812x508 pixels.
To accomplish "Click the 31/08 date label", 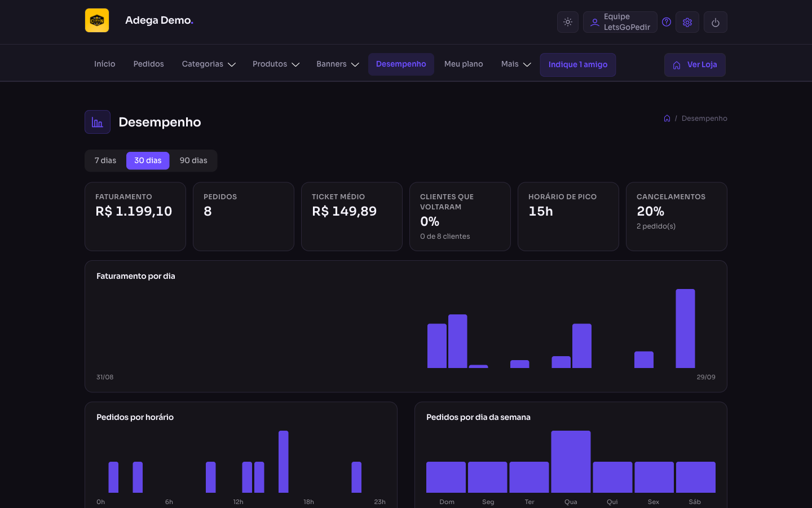I will click(x=105, y=377).
